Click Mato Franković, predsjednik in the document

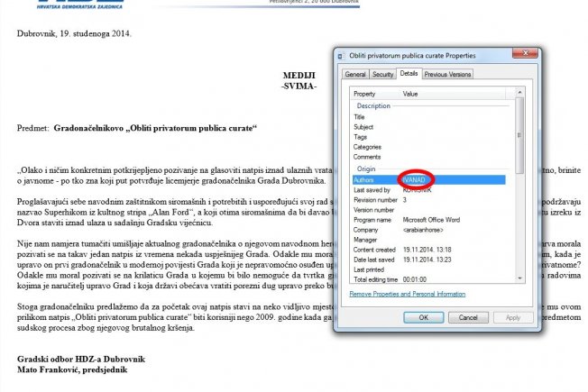[x=72, y=369]
